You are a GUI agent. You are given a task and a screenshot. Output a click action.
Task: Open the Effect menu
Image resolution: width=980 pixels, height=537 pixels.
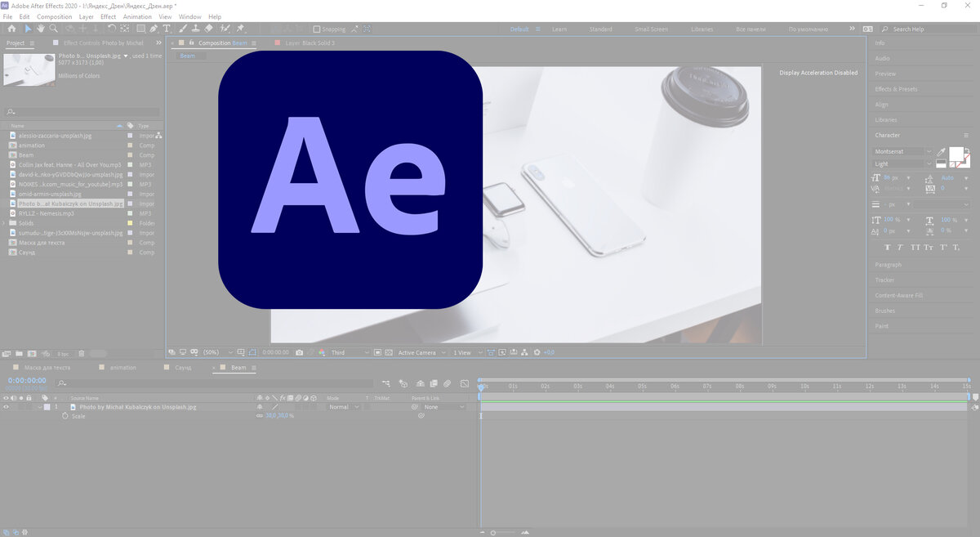pyautogui.click(x=108, y=16)
